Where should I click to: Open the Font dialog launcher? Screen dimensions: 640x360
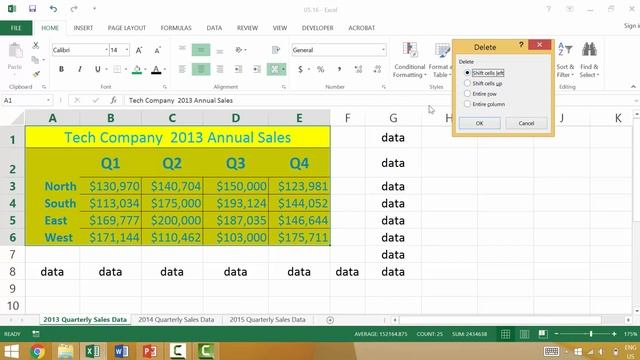coord(165,87)
